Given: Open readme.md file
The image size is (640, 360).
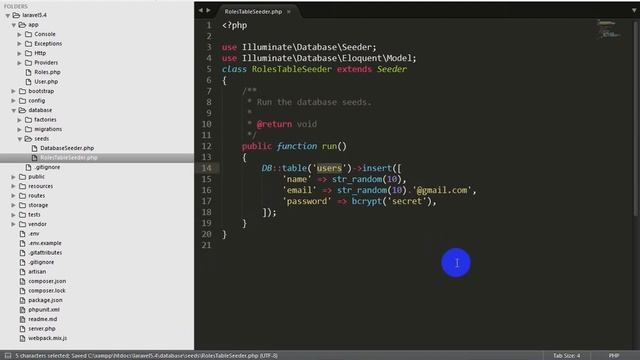Looking at the screenshot, I should click(42, 319).
